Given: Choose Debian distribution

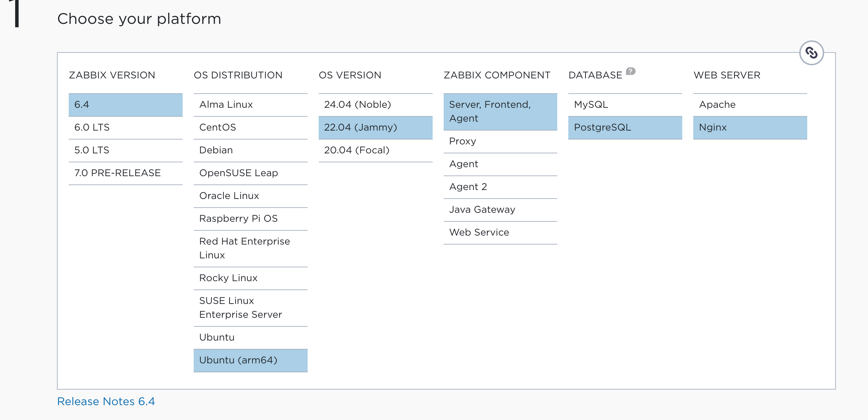Looking at the screenshot, I should (x=251, y=151).
